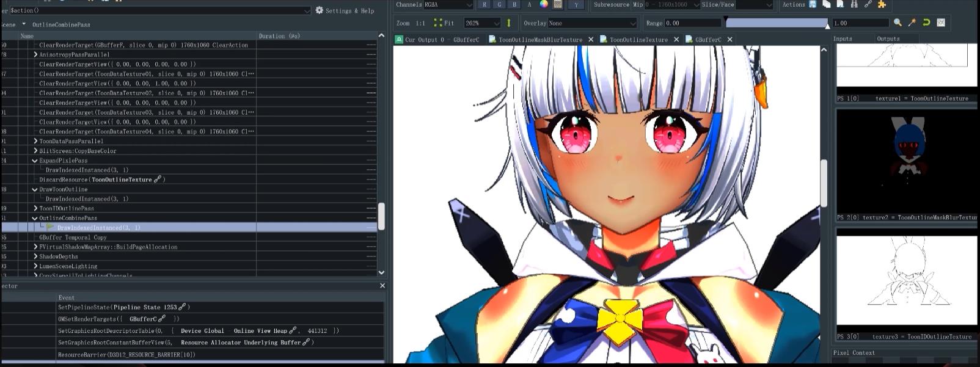Open the Channels RGBA dropdown
The height and width of the screenshot is (367, 980).
coord(449,4)
